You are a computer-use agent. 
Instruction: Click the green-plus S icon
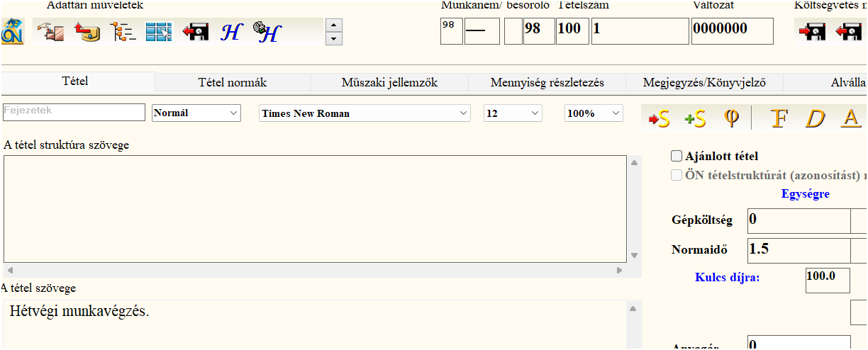(695, 119)
